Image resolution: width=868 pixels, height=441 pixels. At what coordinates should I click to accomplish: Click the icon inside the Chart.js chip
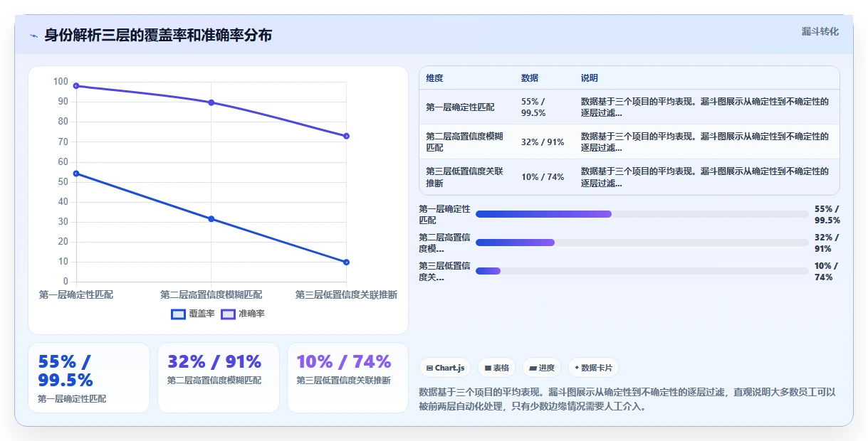(x=429, y=368)
